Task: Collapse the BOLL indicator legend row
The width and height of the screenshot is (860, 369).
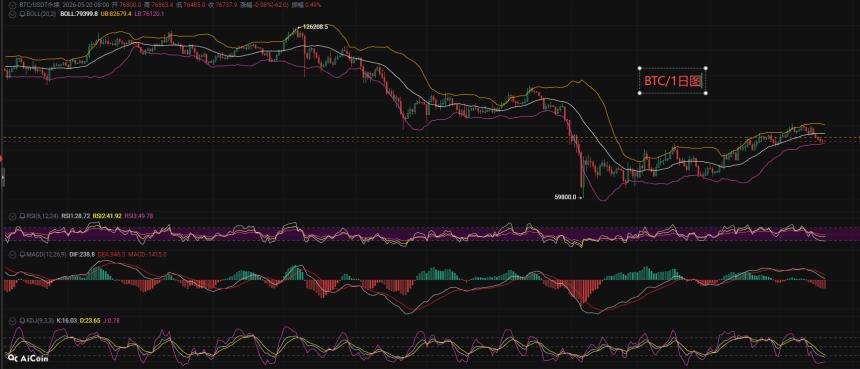Action: [13, 13]
